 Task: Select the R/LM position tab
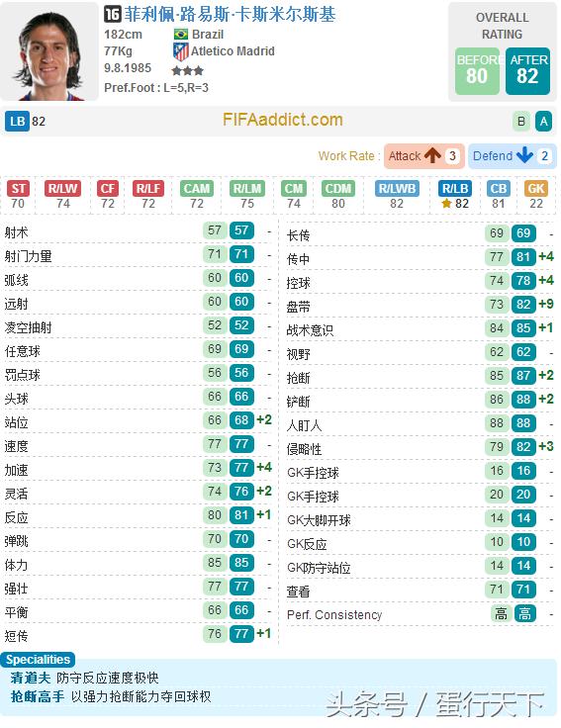click(247, 189)
